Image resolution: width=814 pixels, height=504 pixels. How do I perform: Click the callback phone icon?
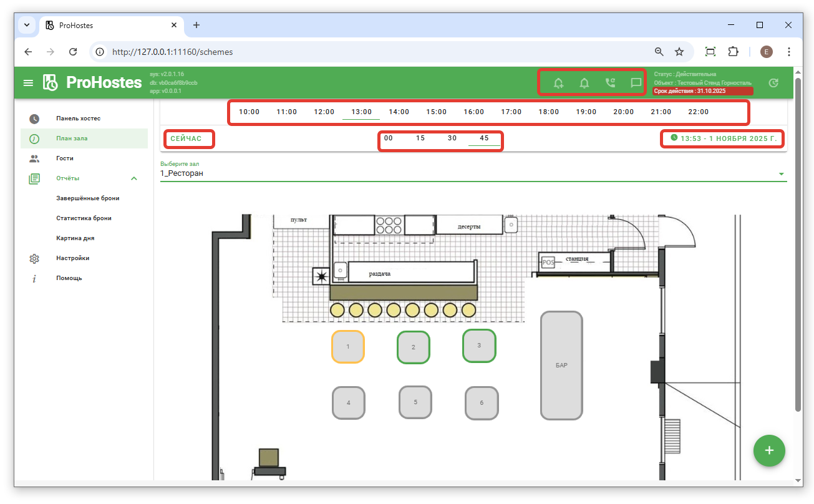[x=610, y=83]
